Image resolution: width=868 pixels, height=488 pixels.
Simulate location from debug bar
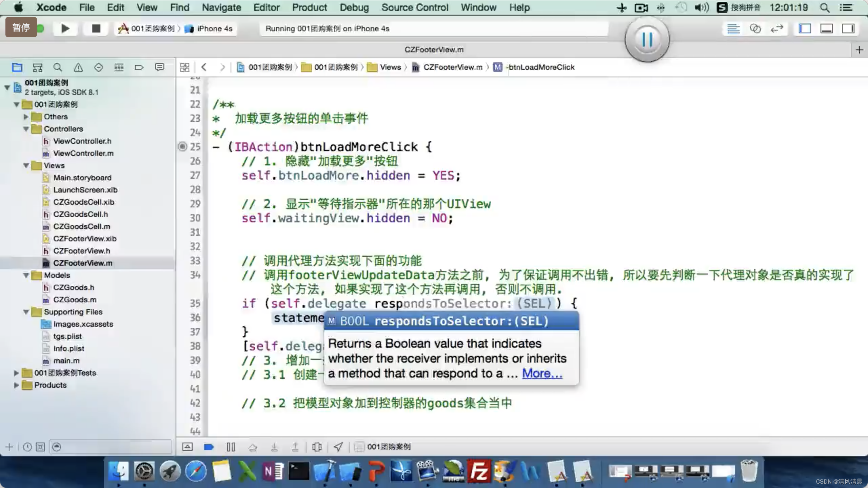coord(338,447)
